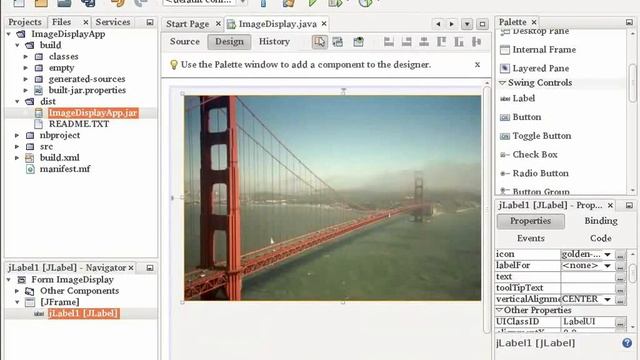Image resolution: width=640 pixels, height=360 pixels.
Task: Open custom editor for icon property
Action: tap(620, 255)
